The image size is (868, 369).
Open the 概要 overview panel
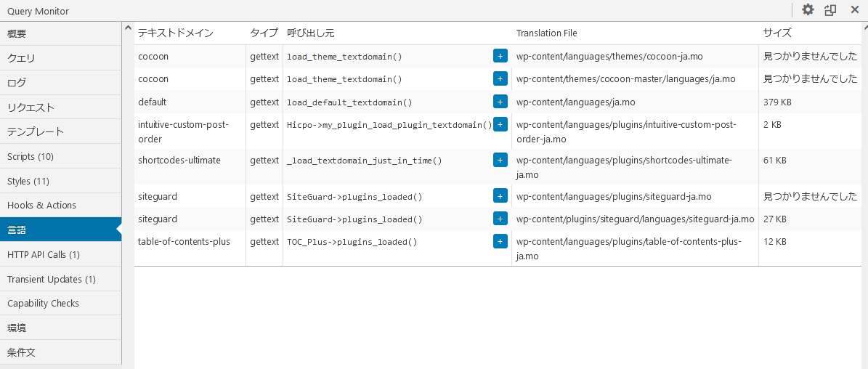point(60,33)
